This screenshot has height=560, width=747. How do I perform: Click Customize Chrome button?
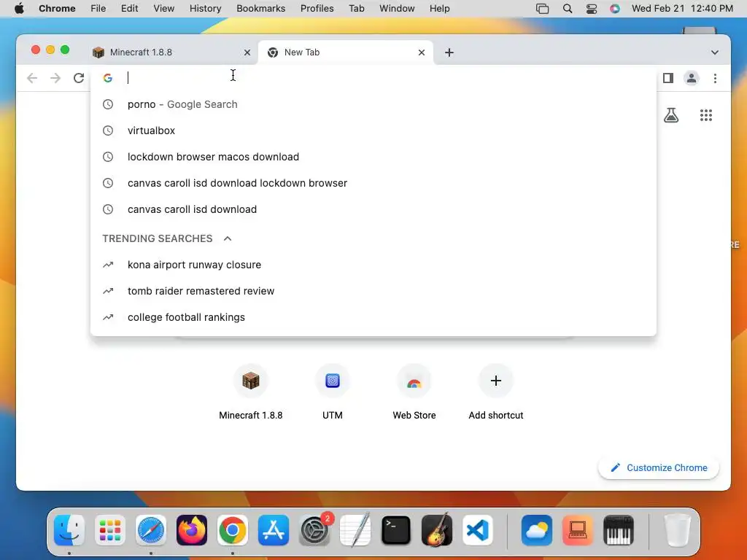point(659,467)
